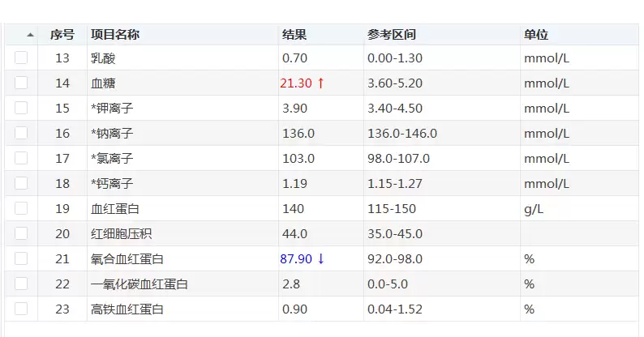Click the low result value 87.90
This screenshot has width=644, height=337.
(x=297, y=258)
